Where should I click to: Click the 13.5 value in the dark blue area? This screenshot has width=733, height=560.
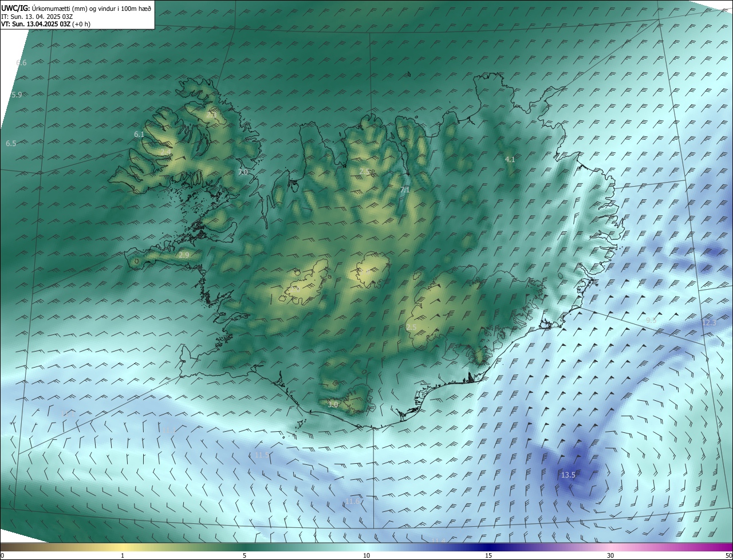568,475
